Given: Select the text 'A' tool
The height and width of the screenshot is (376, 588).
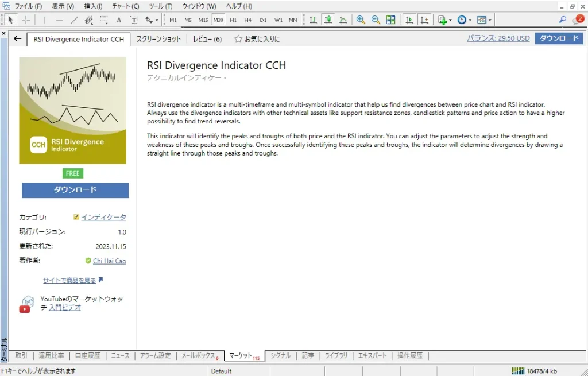Looking at the screenshot, I should coord(119,20).
